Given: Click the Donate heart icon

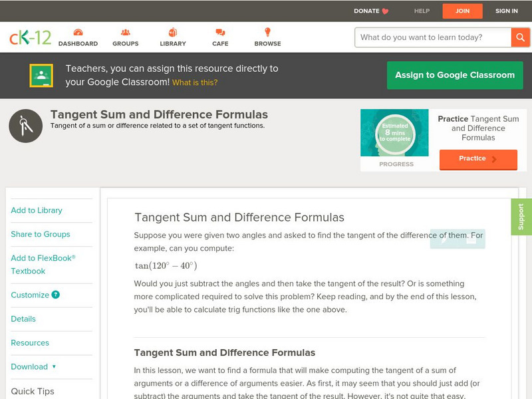Looking at the screenshot, I should (385, 11).
